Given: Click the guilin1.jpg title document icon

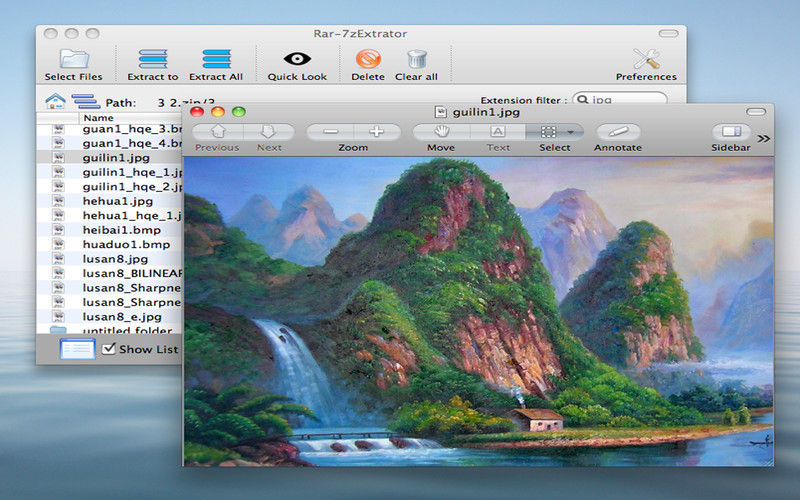Looking at the screenshot, I should (440, 112).
